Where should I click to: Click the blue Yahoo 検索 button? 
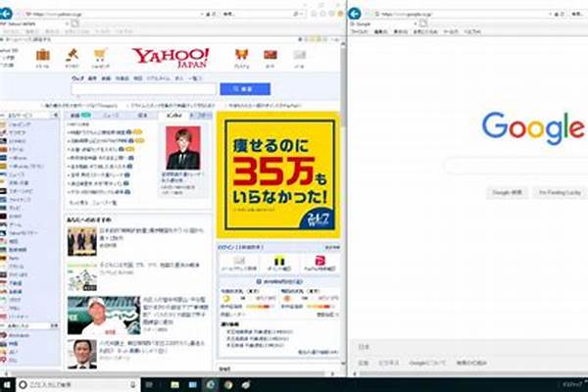[x=245, y=89]
